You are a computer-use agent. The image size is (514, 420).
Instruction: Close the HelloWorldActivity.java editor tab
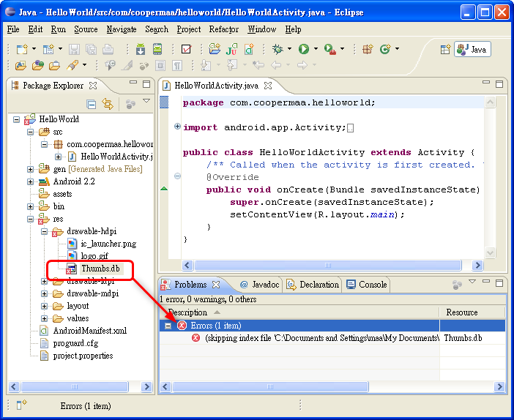coord(268,86)
